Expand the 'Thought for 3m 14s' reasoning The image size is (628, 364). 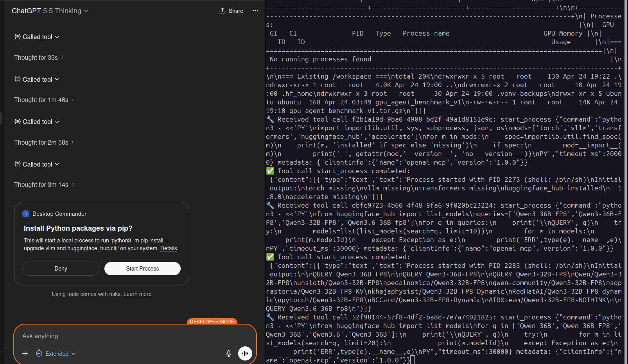click(x=44, y=185)
